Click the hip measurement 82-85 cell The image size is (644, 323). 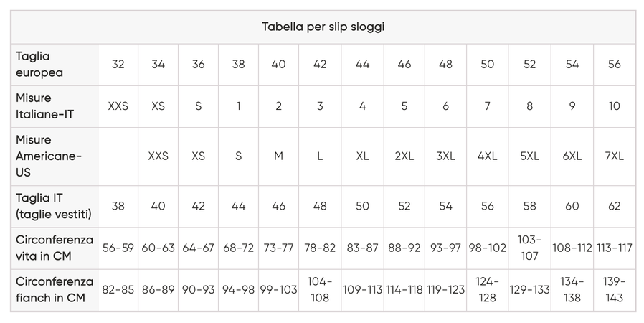click(x=118, y=290)
